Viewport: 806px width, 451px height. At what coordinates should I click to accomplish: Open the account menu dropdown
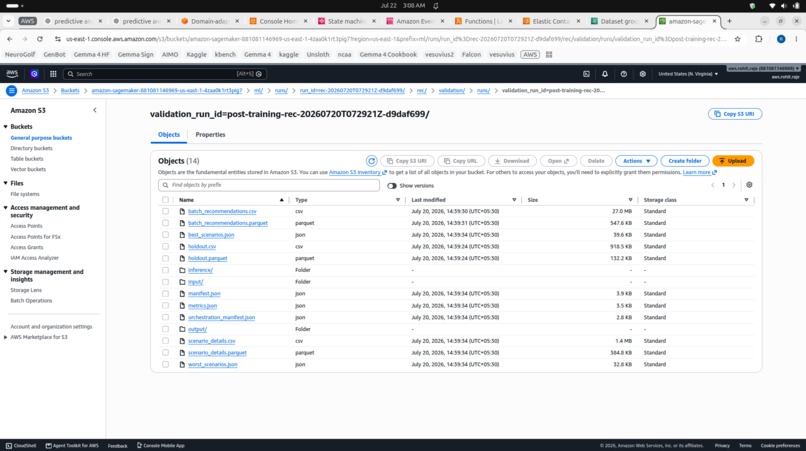764,68
